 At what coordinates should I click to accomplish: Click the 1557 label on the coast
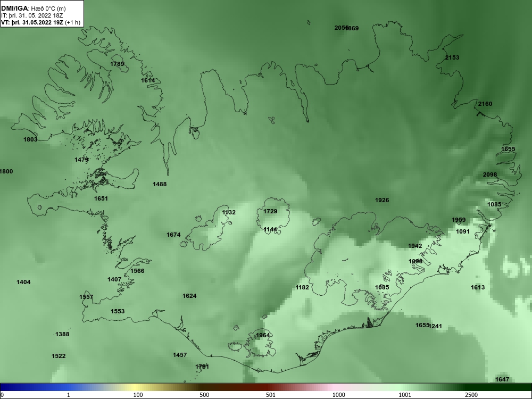[x=86, y=297]
